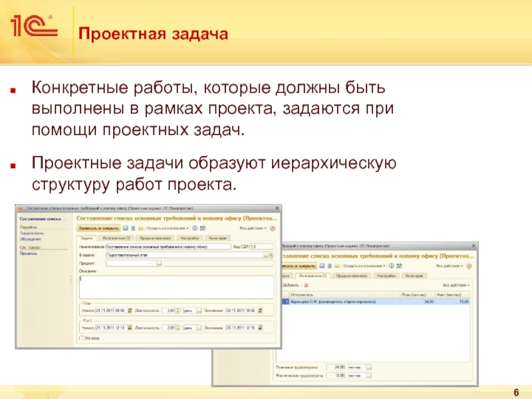This screenshot has height=399, width=532.
Task: Switch to Категории tab in front window
Action: click(217, 238)
